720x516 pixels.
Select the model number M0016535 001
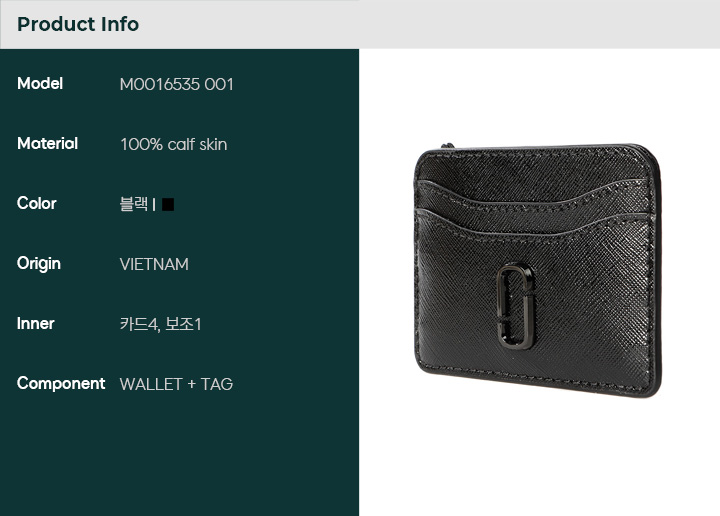click(x=176, y=84)
